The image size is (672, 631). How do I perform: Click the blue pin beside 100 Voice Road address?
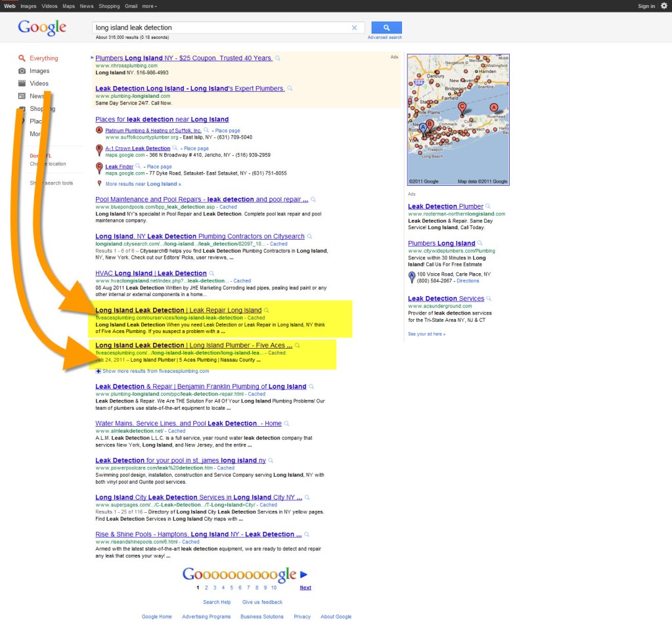pos(412,277)
